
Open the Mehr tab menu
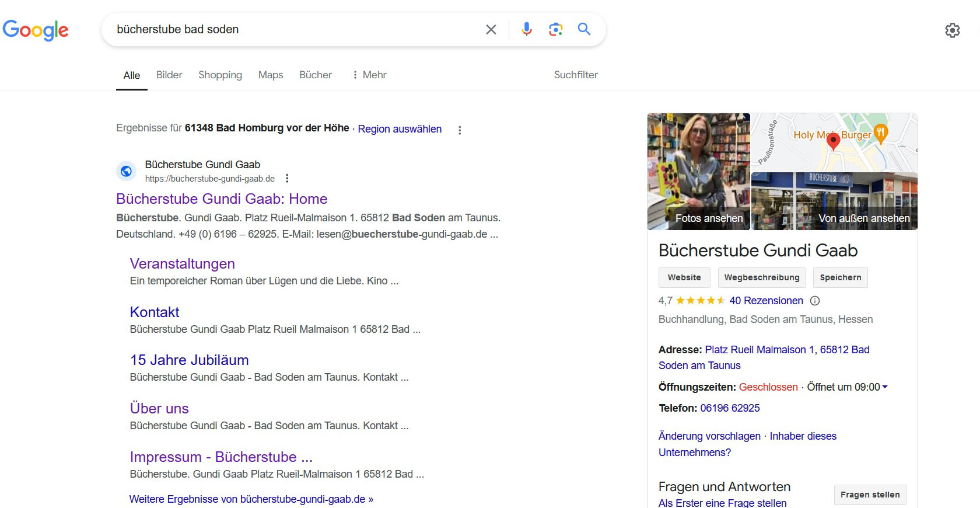pyautogui.click(x=369, y=75)
